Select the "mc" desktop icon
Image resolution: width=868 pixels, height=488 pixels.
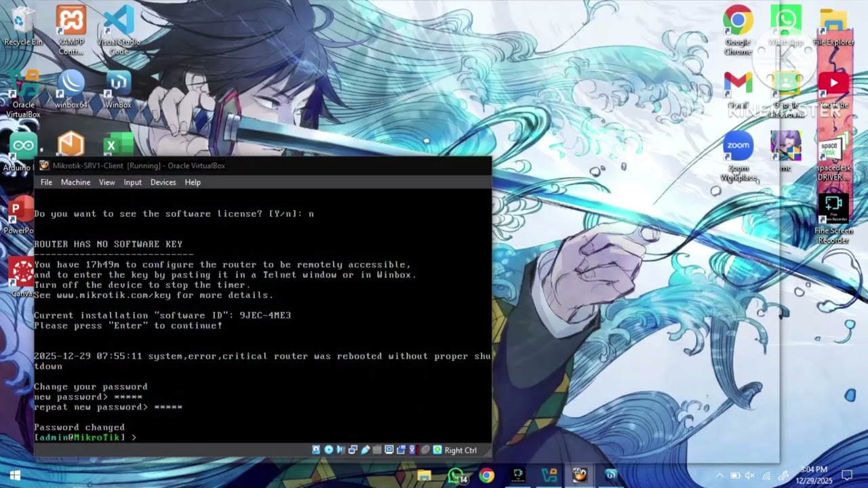pos(786,150)
